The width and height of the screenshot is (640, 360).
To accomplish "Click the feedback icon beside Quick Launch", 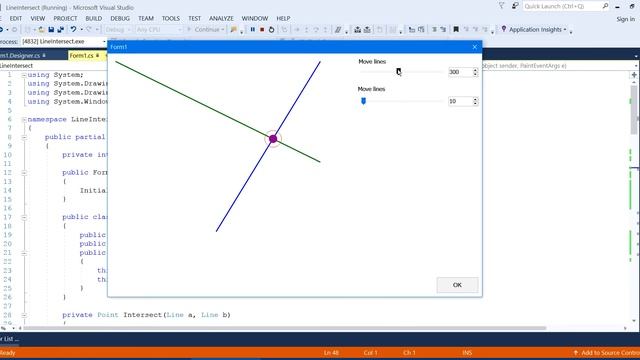I will coord(515,6).
